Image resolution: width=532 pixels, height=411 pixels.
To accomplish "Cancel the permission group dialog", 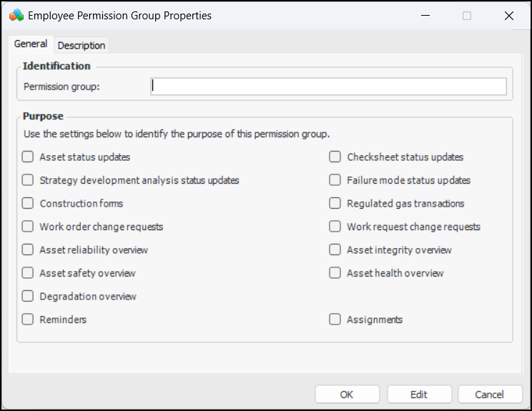I will pyautogui.click(x=489, y=395).
